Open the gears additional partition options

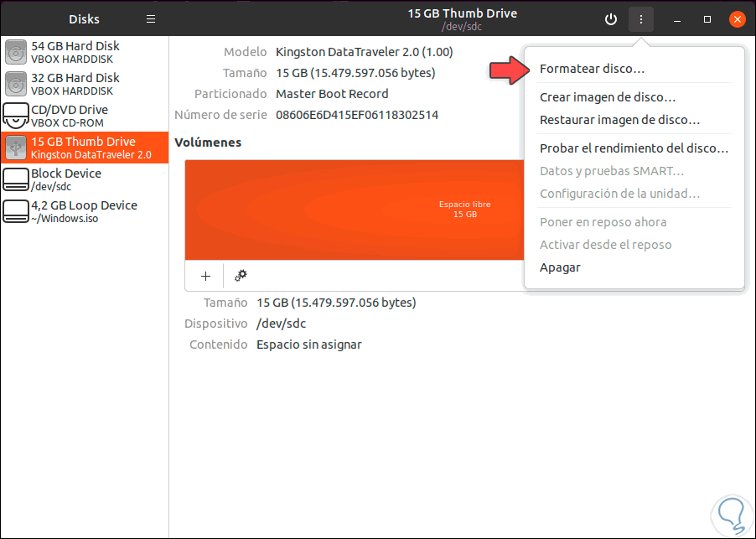[x=241, y=276]
